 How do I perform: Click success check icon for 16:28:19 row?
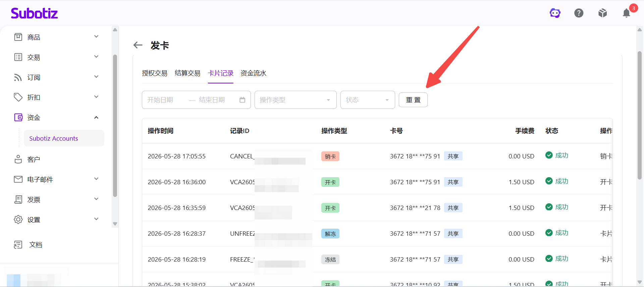click(x=549, y=258)
